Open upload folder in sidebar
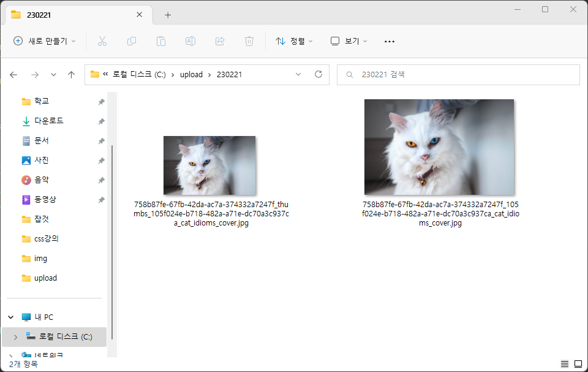This screenshot has width=588, height=372. tap(45, 278)
